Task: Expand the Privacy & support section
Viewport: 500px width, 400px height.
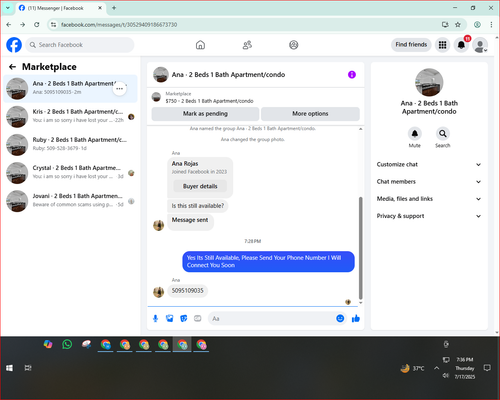Action: (429, 216)
